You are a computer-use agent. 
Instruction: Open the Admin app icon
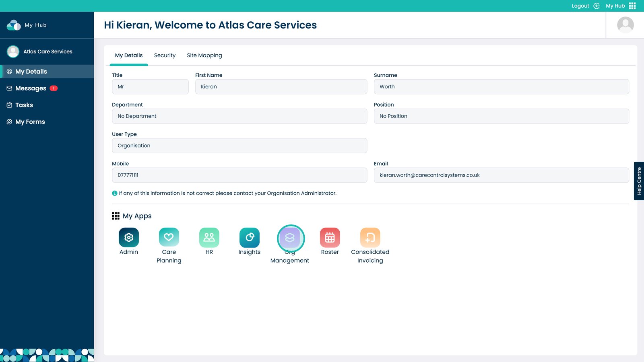click(129, 238)
